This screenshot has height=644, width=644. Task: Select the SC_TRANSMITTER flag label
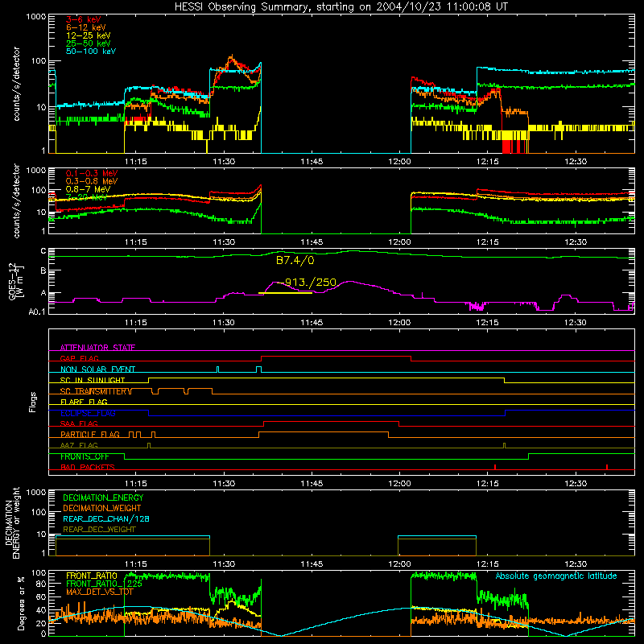pyautogui.click(x=95, y=391)
